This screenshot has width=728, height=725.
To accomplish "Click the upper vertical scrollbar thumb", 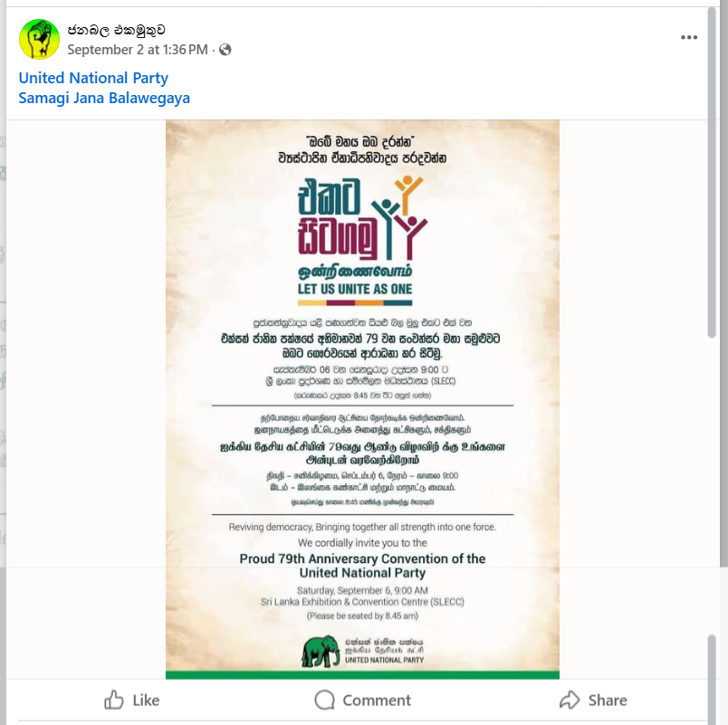I will click(712, 173).
